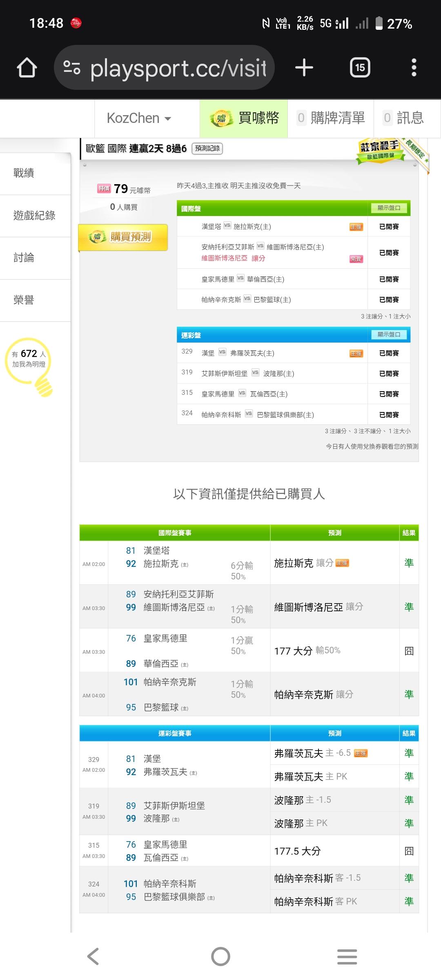This screenshot has width=441, height=980.
Task: Select the 榮譽 sidebar tab
Action: [x=24, y=300]
